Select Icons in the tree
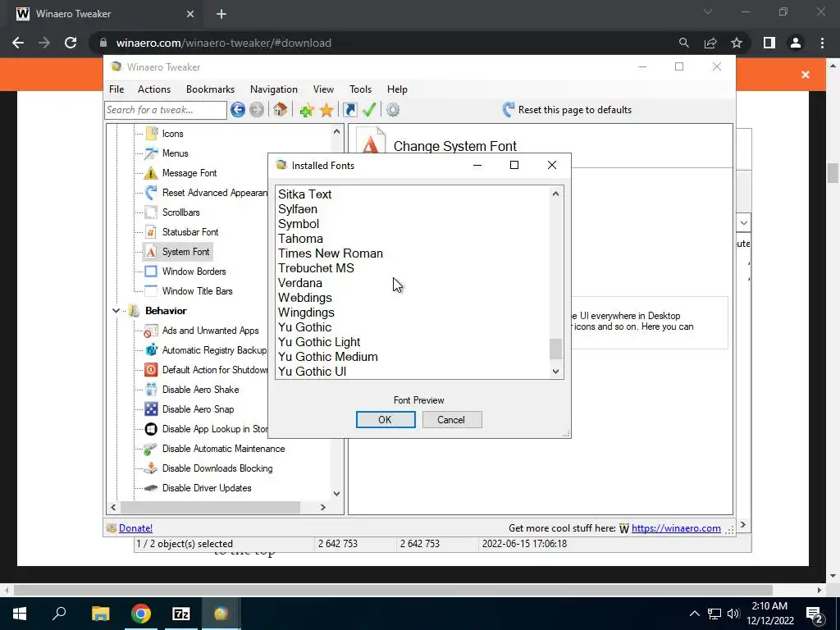Screen dimensions: 840x630 pyautogui.click(x=172, y=134)
